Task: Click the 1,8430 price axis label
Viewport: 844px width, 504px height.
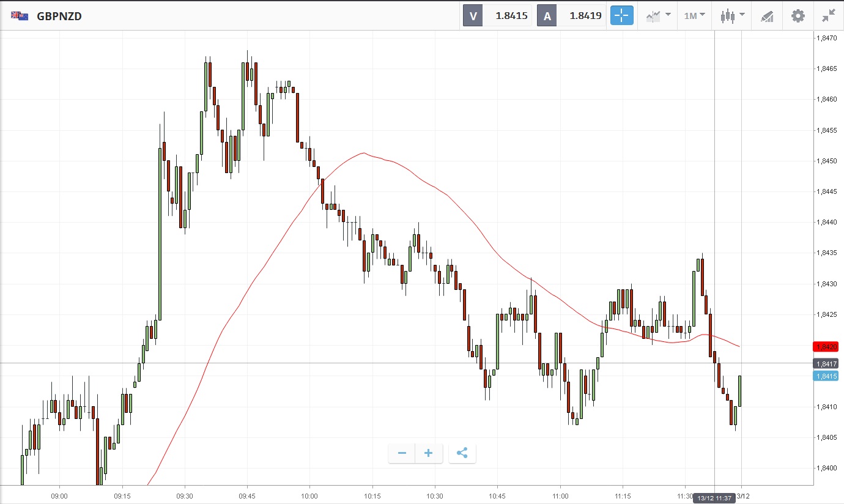Action: [826, 284]
